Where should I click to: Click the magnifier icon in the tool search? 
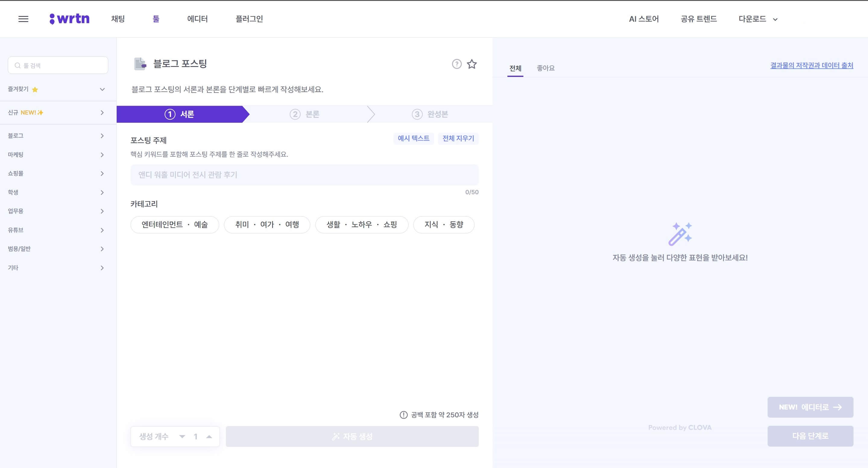(17, 65)
